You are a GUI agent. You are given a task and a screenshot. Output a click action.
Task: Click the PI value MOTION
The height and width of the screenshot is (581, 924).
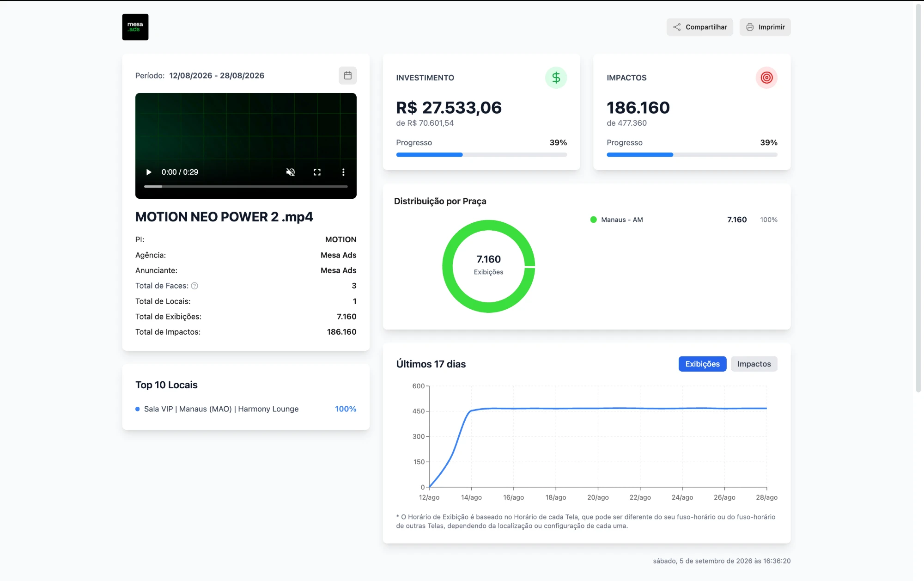(x=340, y=239)
